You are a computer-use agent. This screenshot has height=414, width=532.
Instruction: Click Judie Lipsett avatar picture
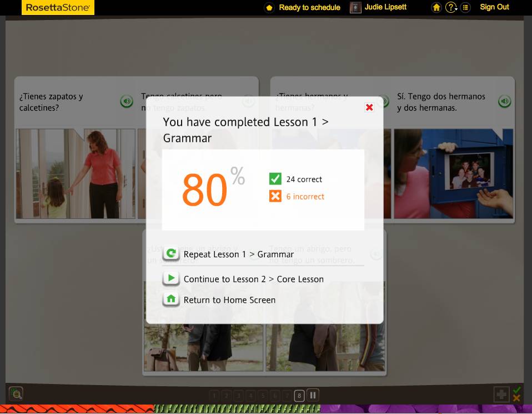[355, 7]
